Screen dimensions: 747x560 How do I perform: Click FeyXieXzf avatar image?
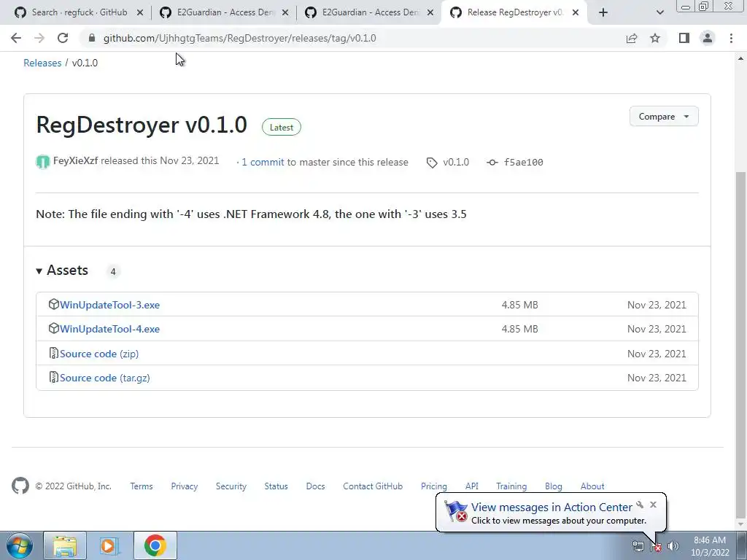pyautogui.click(x=43, y=162)
